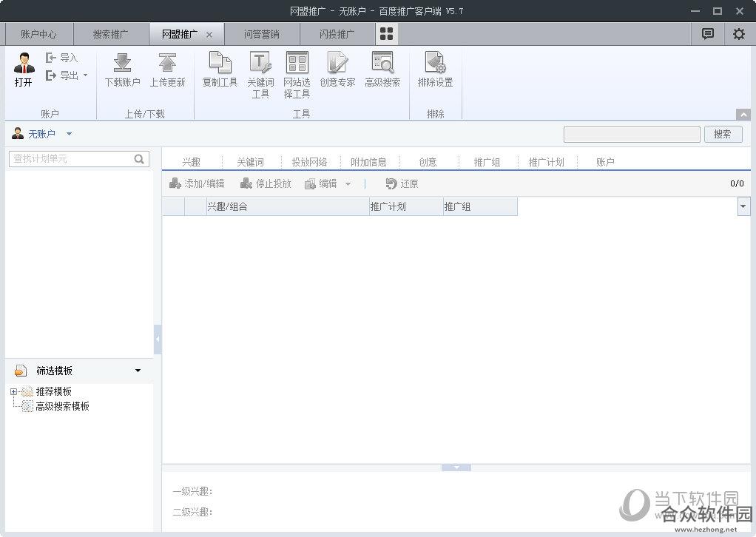756x537 pixels.
Task: Select the 推荐模板 tree item
Action: point(53,391)
